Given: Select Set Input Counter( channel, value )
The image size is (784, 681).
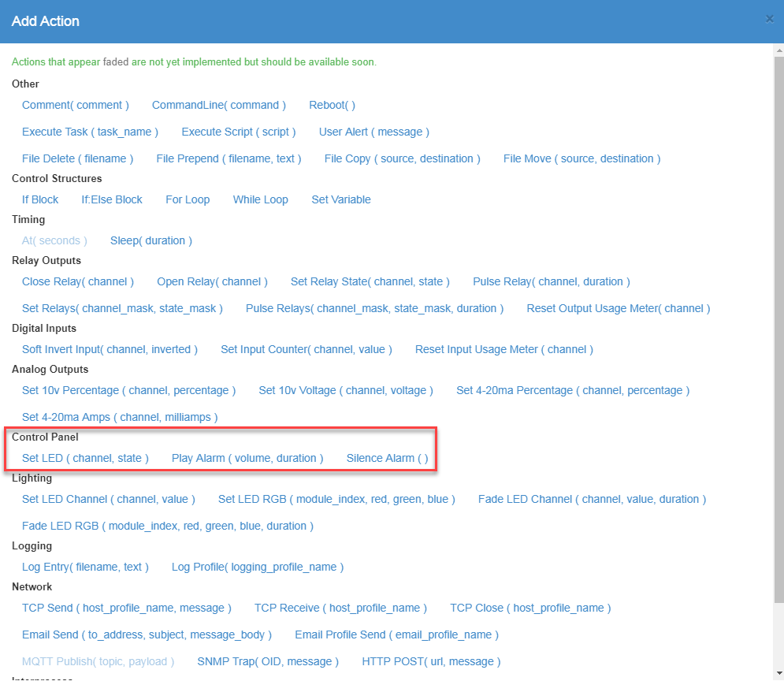Looking at the screenshot, I should click(x=307, y=349).
